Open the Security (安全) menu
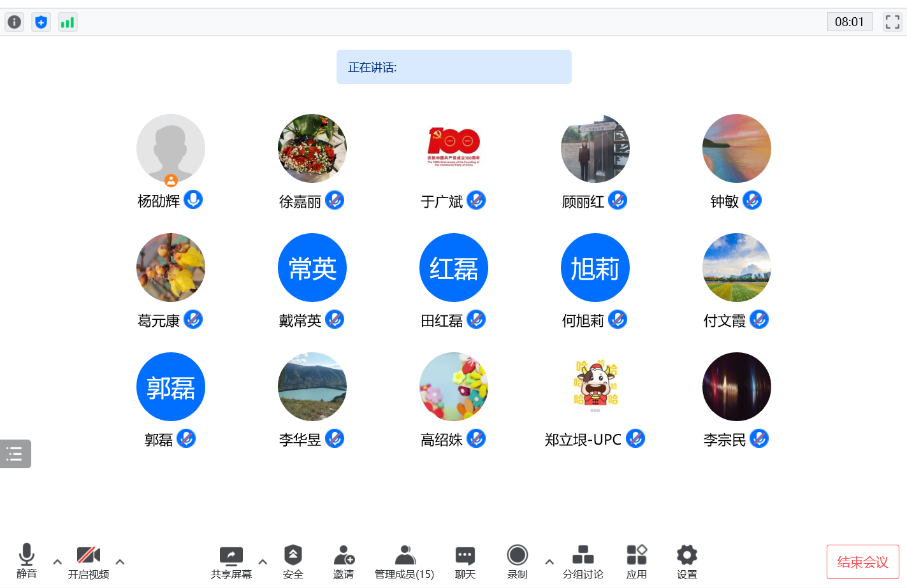Image resolution: width=907 pixels, height=588 pixels. click(x=293, y=562)
